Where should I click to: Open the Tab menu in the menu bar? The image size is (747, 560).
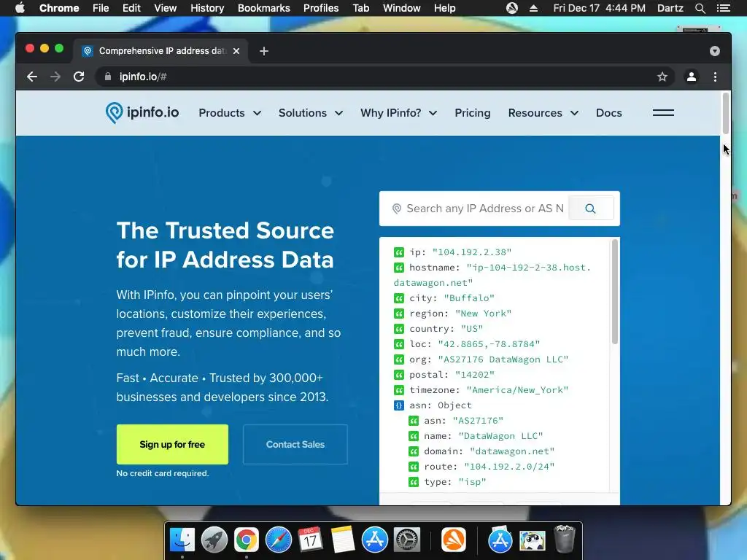pos(360,8)
